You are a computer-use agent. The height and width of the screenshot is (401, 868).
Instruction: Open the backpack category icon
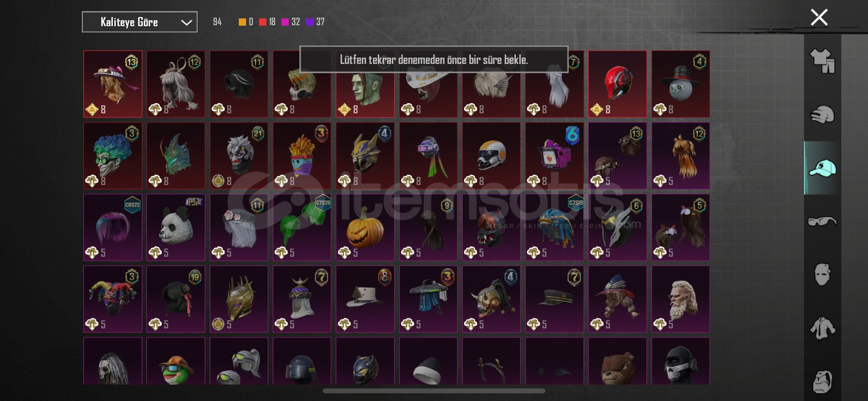[822, 381]
